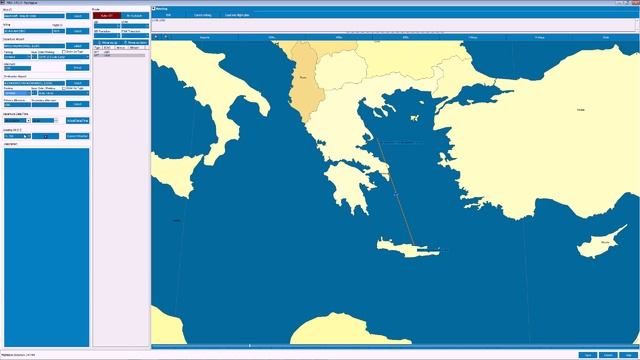
Task: Click the button beside the Destination Airport field
Action: (78, 83)
